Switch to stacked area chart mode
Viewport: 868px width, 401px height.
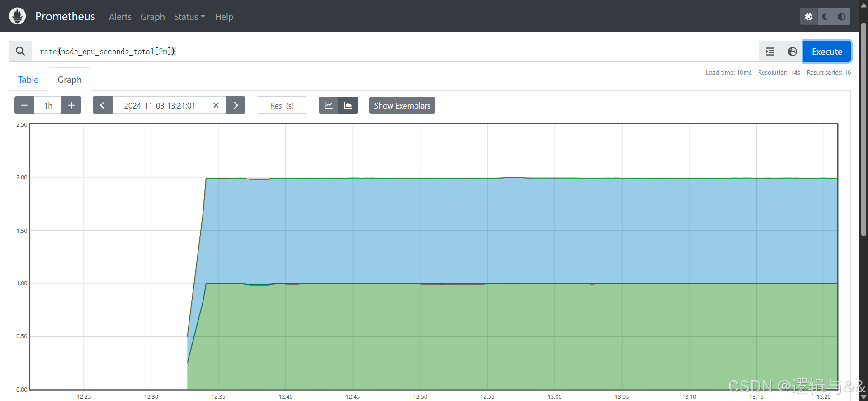pos(348,105)
